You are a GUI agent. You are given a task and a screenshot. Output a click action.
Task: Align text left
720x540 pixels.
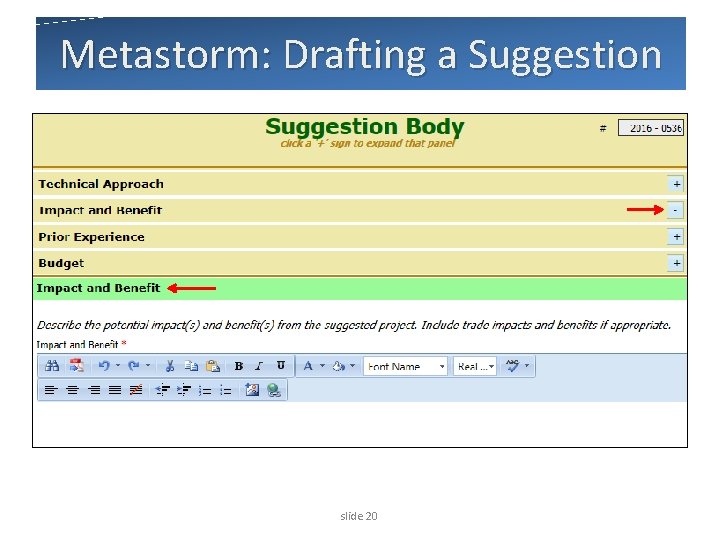[51, 390]
